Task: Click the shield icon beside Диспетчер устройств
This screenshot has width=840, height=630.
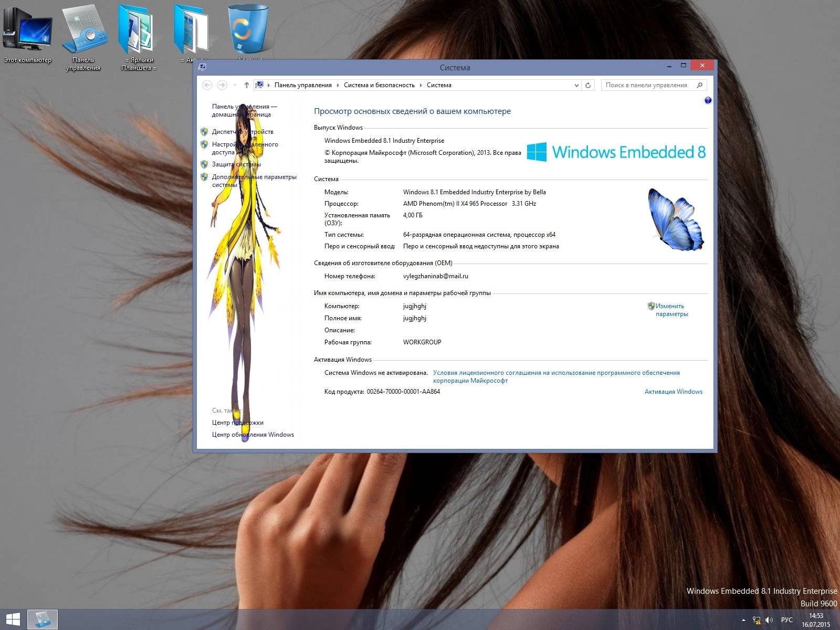Action: (x=204, y=132)
